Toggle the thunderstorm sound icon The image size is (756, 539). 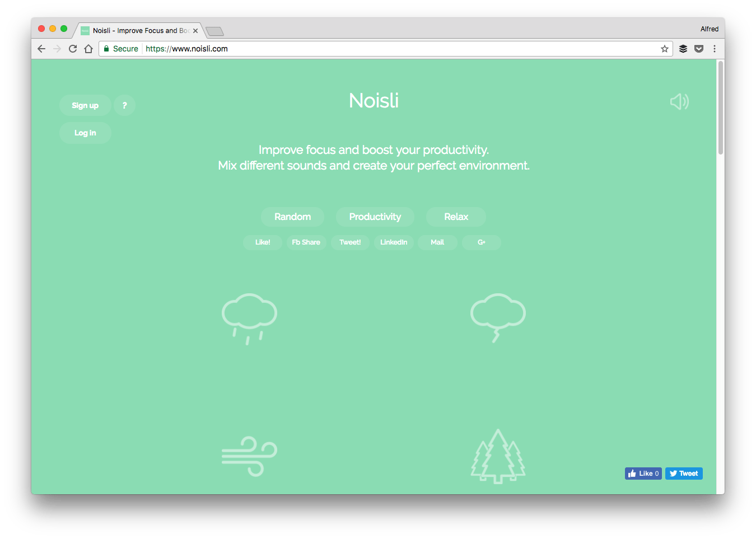498,317
